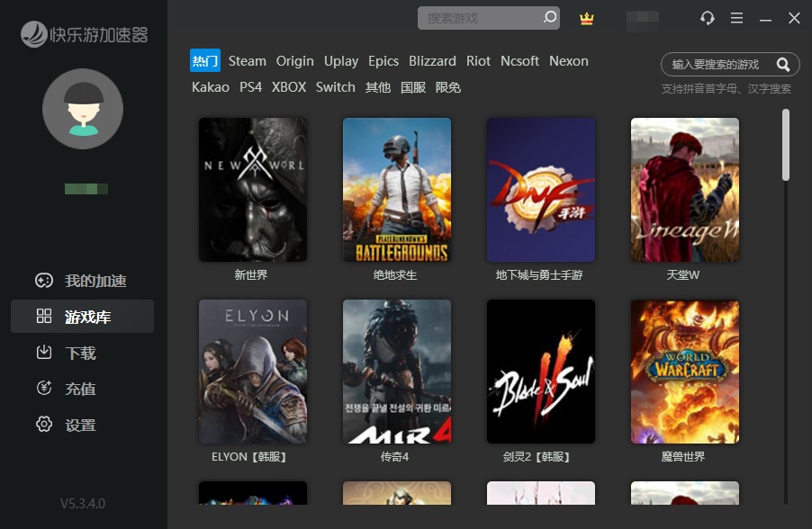
Task: Open the Lineage W game cover
Action: 684,190
